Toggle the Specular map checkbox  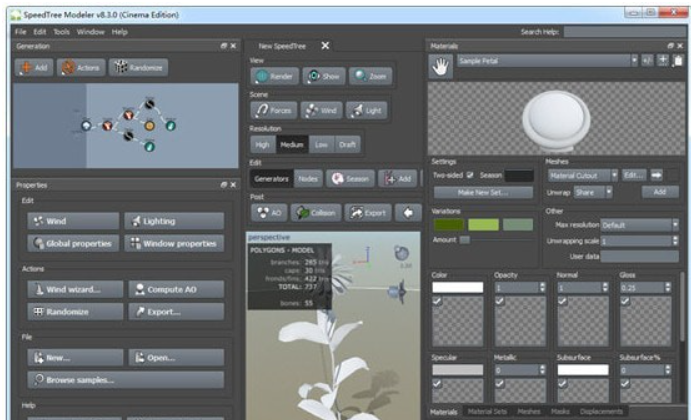tap(437, 384)
